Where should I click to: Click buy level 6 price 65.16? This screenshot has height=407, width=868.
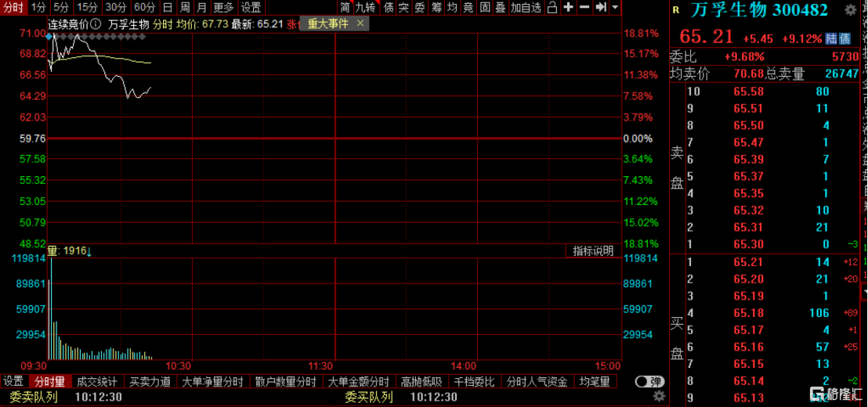[749, 347]
